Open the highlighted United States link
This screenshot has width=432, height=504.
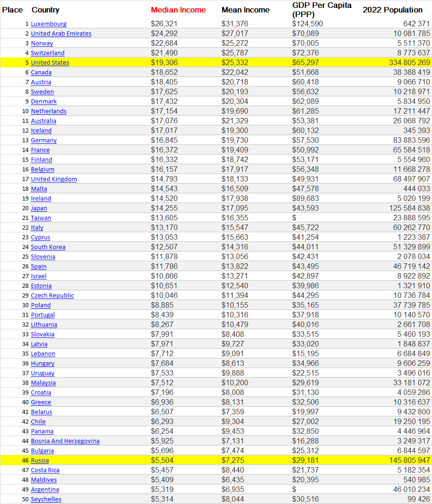(x=50, y=63)
